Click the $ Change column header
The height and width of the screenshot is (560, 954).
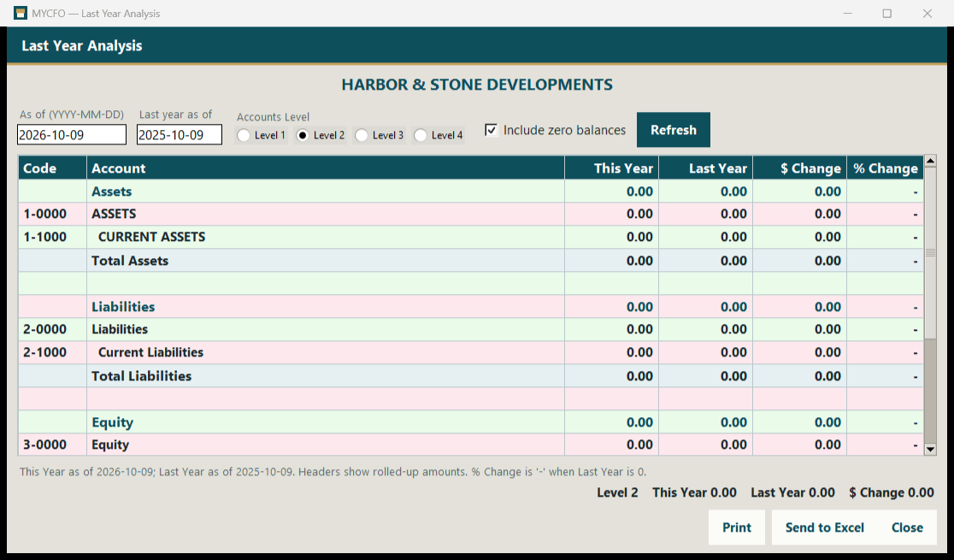799,168
